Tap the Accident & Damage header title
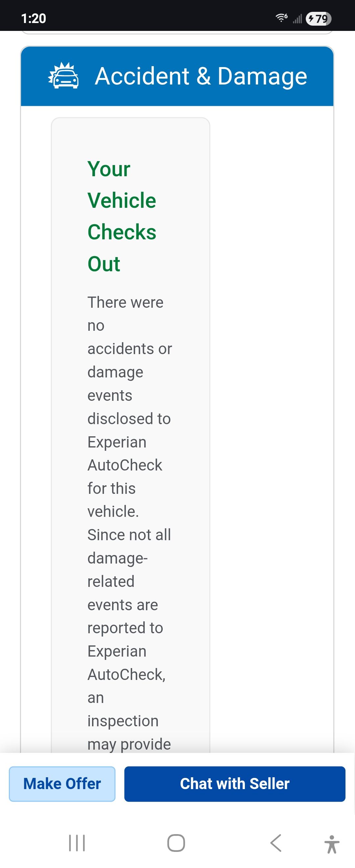355x868 pixels. click(201, 76)
